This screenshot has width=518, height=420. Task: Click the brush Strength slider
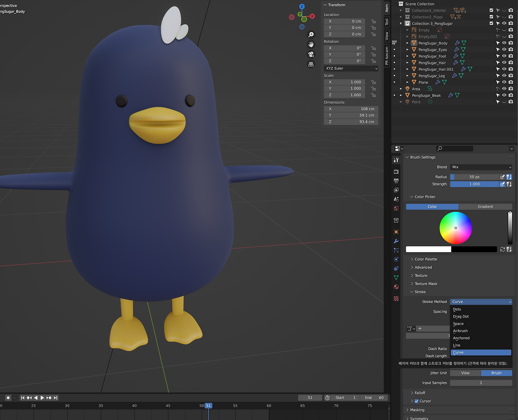tap(474, 184)
